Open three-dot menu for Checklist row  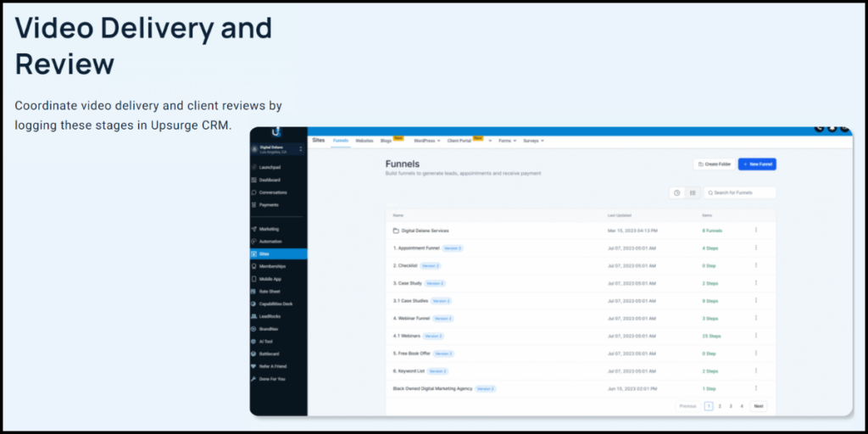click(755, 265)
